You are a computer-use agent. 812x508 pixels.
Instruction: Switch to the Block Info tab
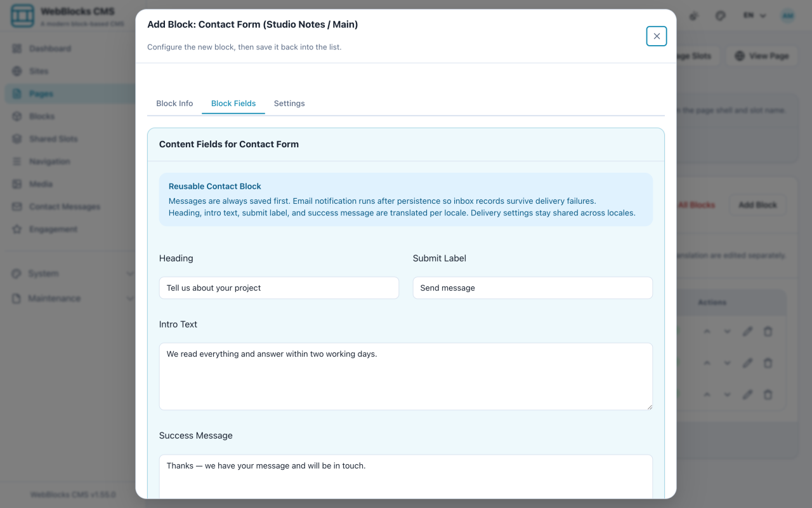(x=174, y=104)
